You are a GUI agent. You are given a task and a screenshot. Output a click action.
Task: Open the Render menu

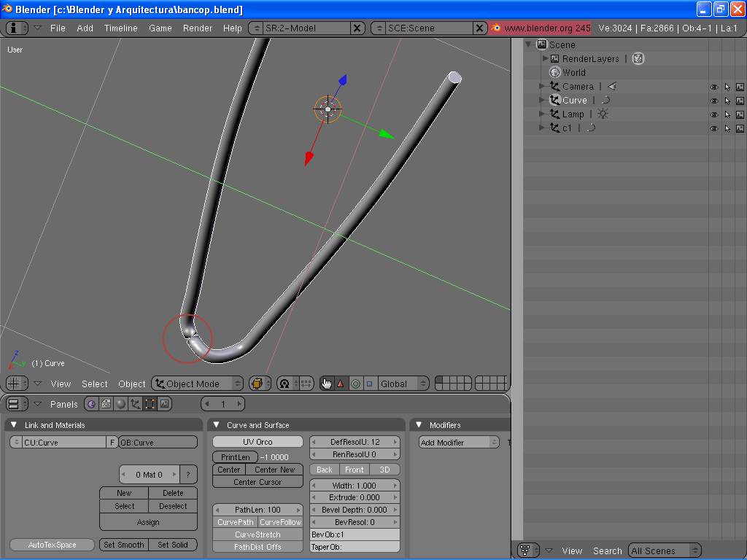coord(198,28)
